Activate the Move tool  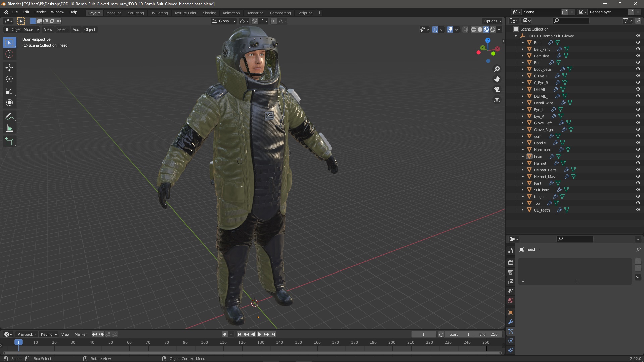tap(9, 68)
